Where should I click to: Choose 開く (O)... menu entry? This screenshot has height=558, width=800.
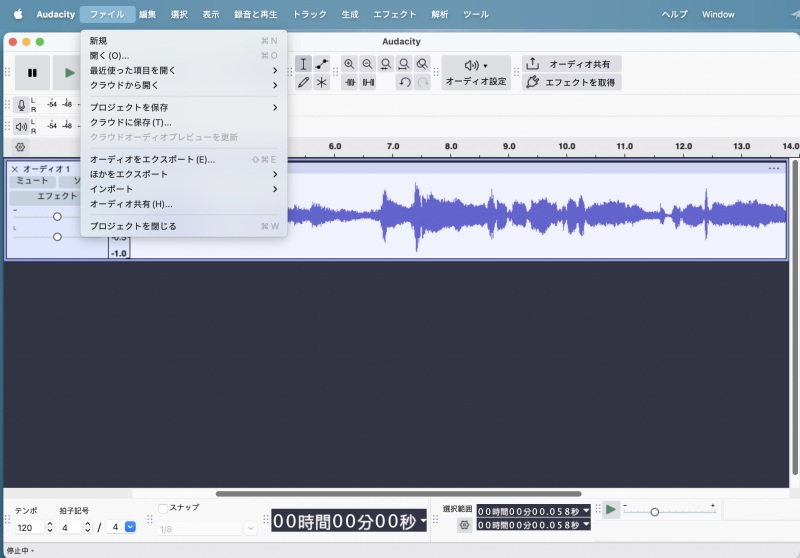point(184,56)
